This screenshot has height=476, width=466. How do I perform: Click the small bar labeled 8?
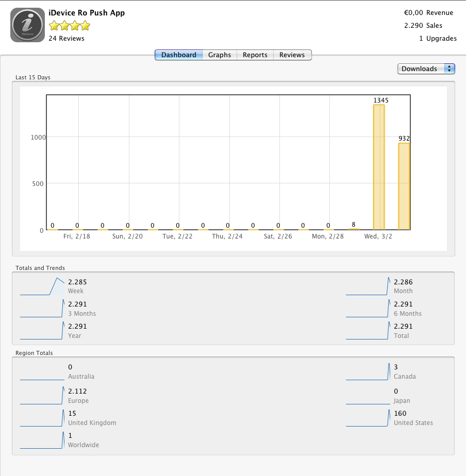pyautogui.click(x=354, y=229)
